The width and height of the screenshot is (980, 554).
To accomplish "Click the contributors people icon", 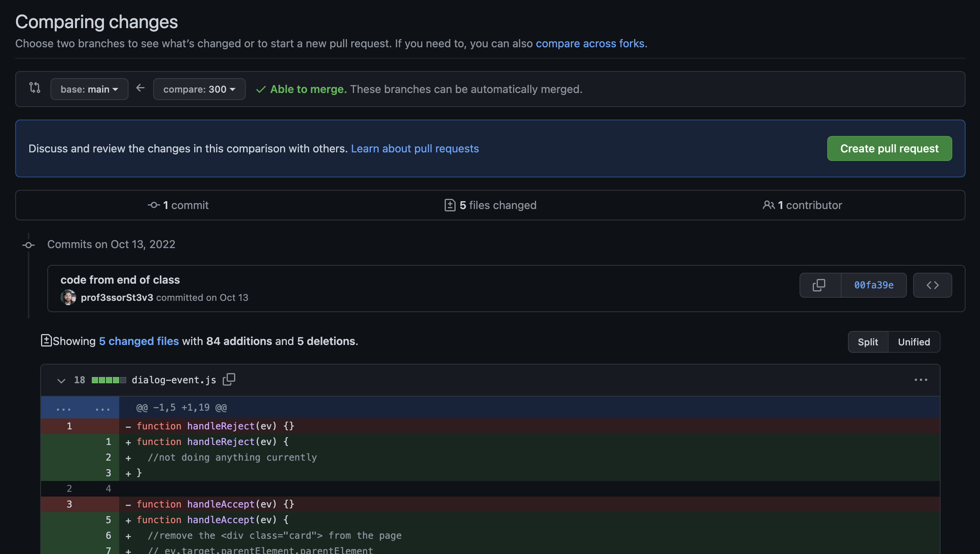I will pyautogui.click(x=768, y=205).
